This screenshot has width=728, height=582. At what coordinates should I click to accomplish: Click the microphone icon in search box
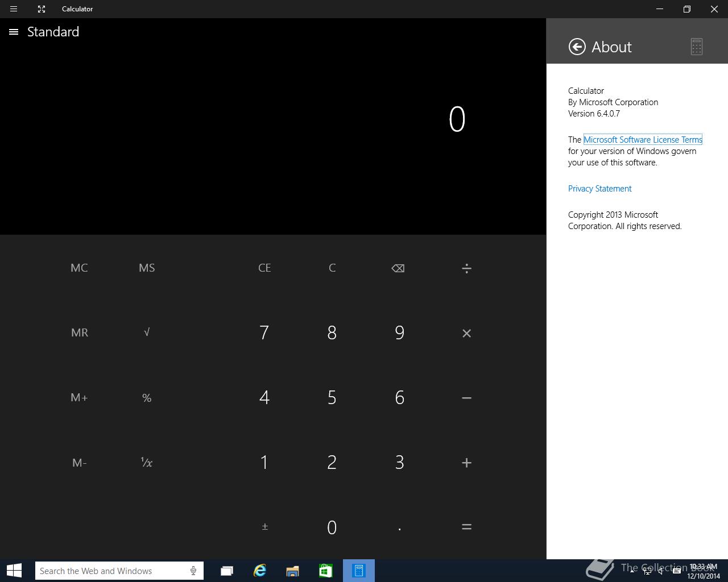[193, 571]
